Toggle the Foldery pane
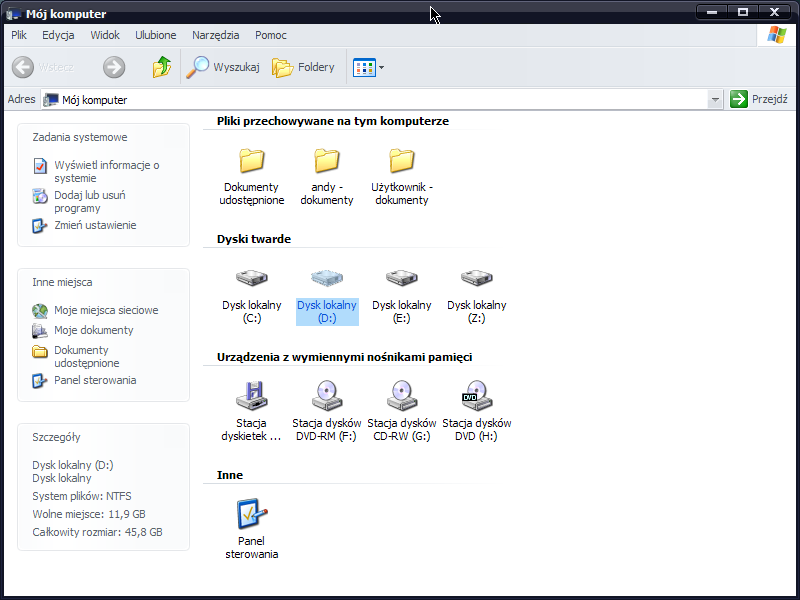The image size is (800, 600). click(304, 67)
